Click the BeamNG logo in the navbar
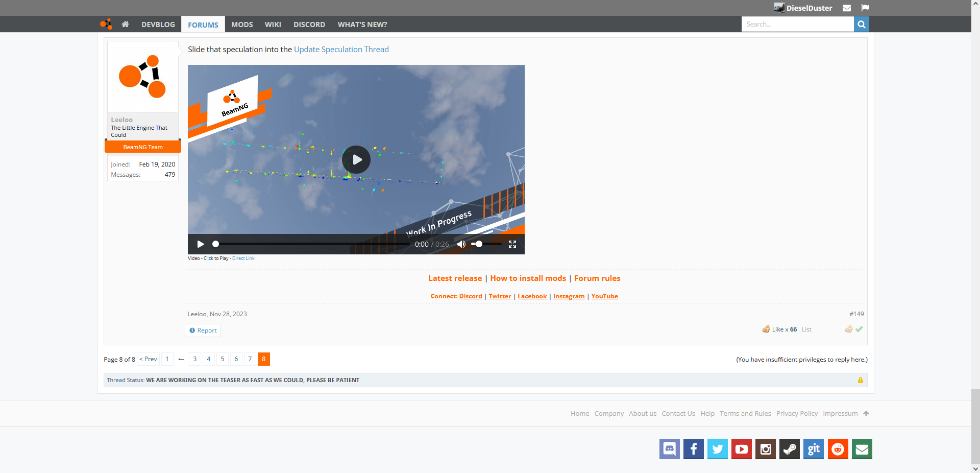The image size is (980, 473). (106, 24)
